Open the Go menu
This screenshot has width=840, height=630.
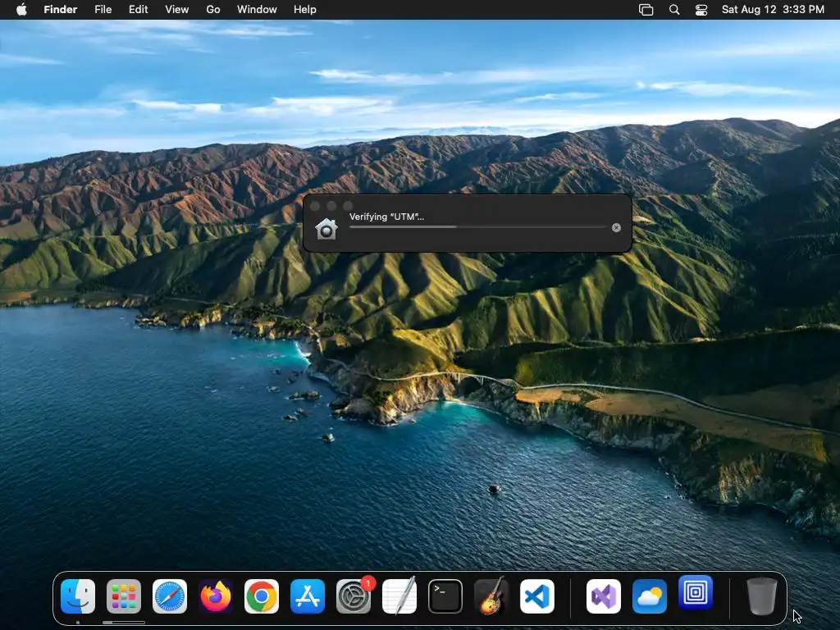click(213, 10)
